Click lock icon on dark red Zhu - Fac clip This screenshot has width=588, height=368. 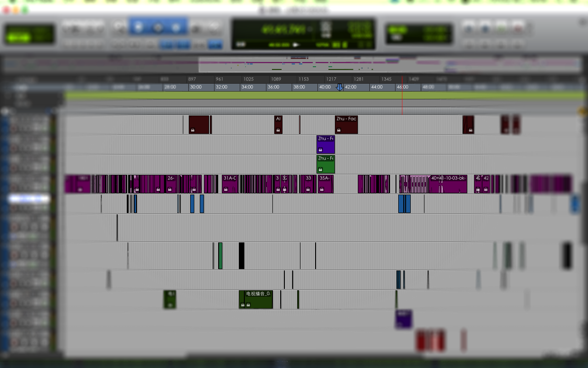coord(339,130)
